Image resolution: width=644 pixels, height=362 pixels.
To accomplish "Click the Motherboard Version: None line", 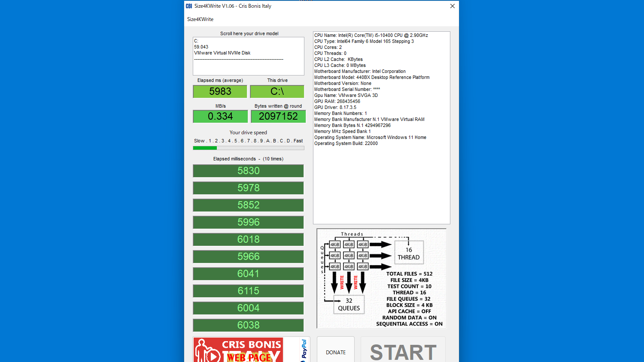I will coord(343,83).
